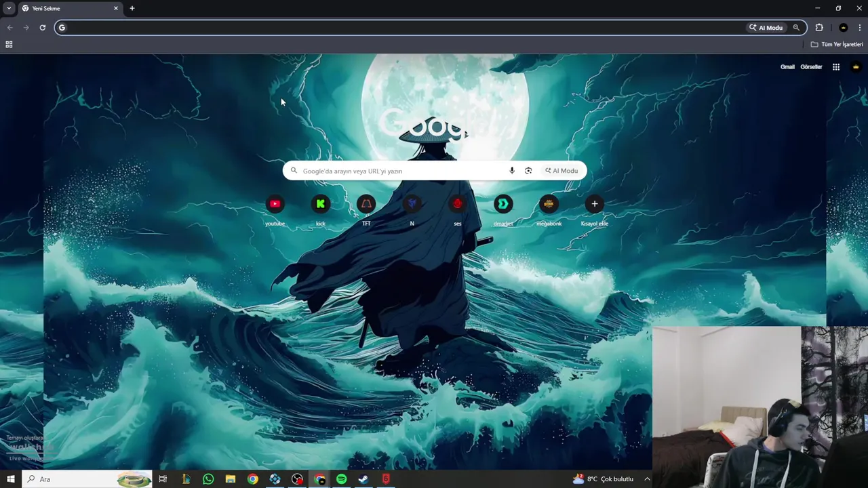Image resolution: width=868 pixels, height=488 pixels.
Task: Open Task View on the taskbar
Action: (163, 479)
